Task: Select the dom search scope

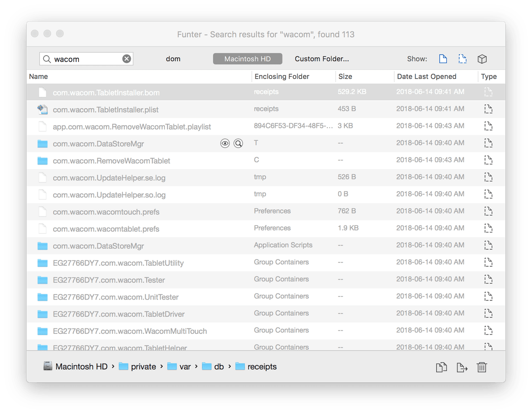Action: pos(173,59)
